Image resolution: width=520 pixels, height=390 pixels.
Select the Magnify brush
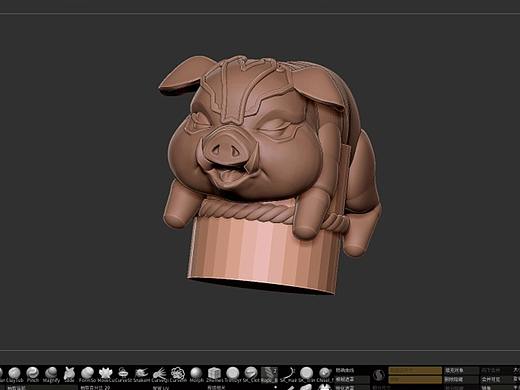point(51,374)
